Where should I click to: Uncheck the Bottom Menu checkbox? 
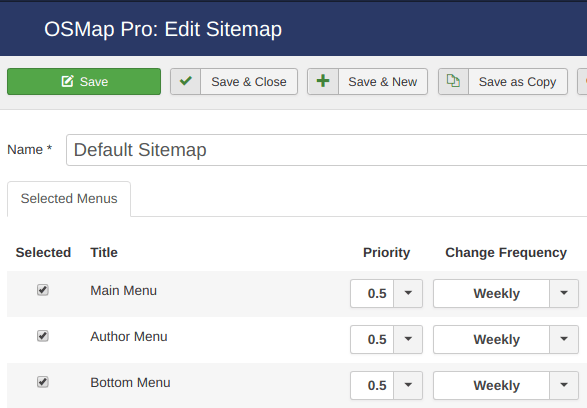click(x=43, y=382)
